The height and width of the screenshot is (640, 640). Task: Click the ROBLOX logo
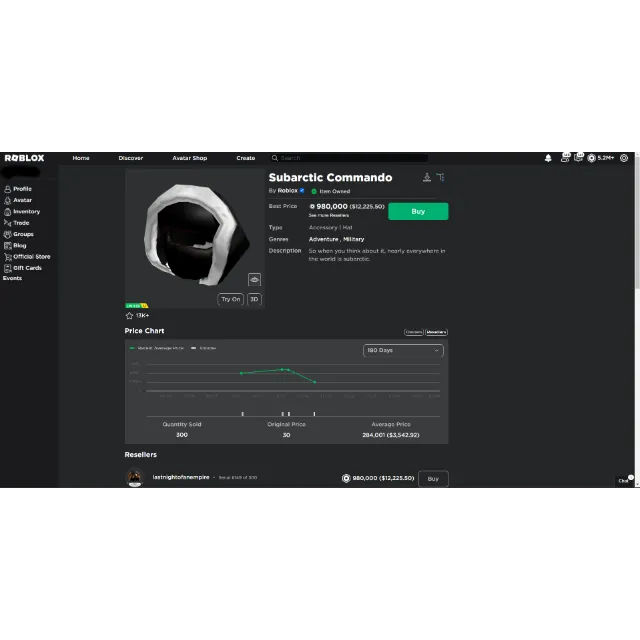[x=24, y=158]
